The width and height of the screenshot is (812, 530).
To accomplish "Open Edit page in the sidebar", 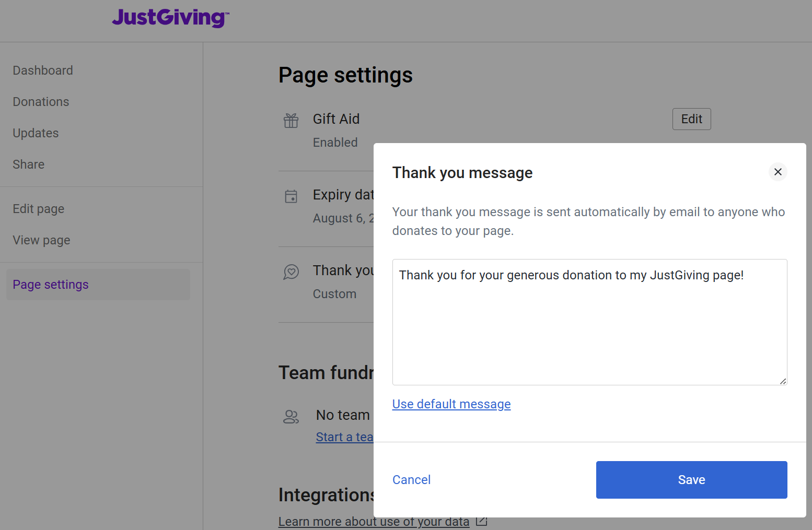I will (39, 209).
